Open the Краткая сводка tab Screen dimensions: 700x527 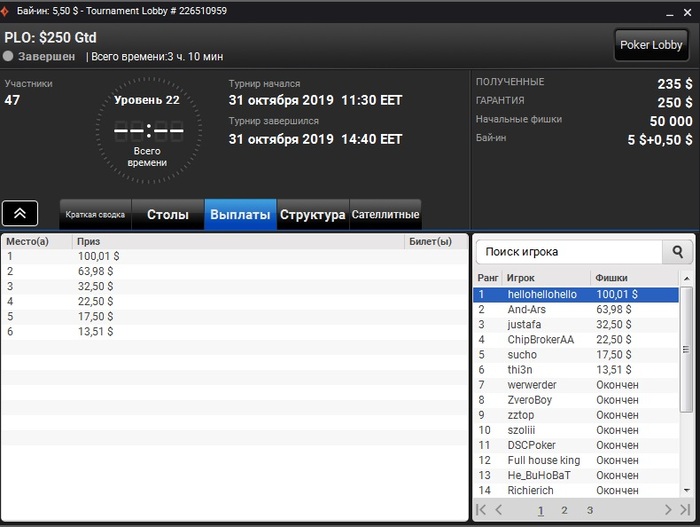tap(95, 215)
